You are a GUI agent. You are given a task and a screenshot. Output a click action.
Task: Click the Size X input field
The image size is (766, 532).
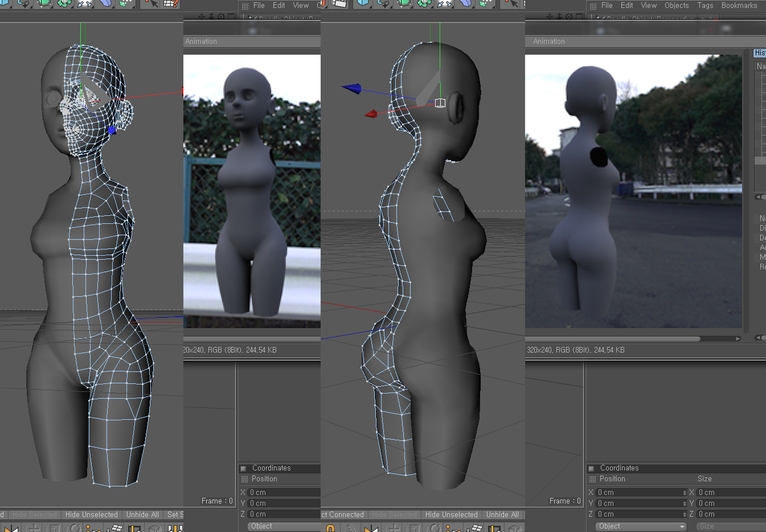[x=731, y=493]
